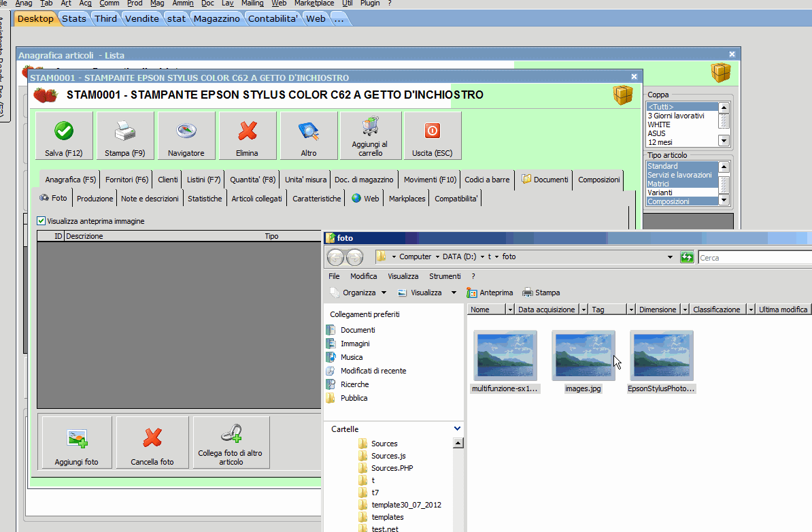Screen dimensions: 812x532
Task: Select Varianti in Tipo articolo list
Action: [682, 193]
